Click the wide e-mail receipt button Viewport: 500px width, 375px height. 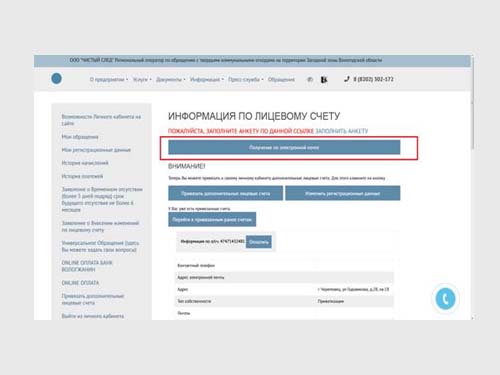coord(284,147)
